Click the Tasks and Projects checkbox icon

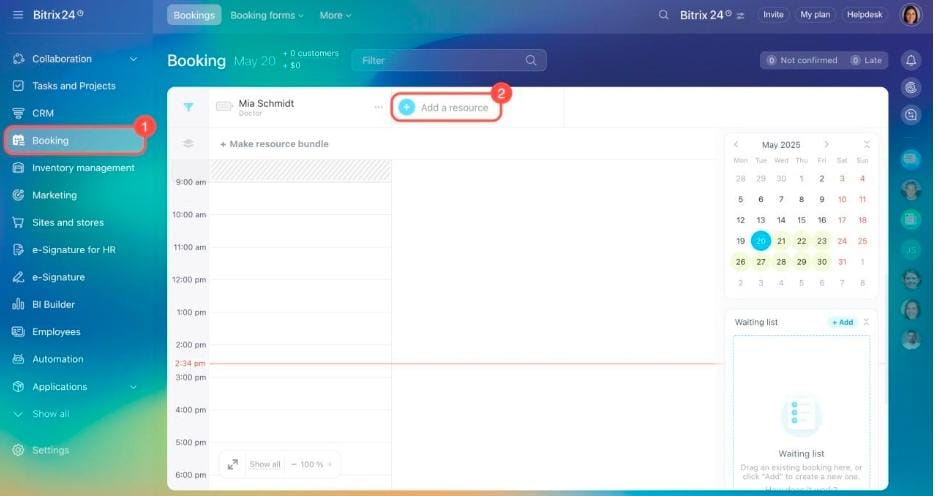[19, 85]
